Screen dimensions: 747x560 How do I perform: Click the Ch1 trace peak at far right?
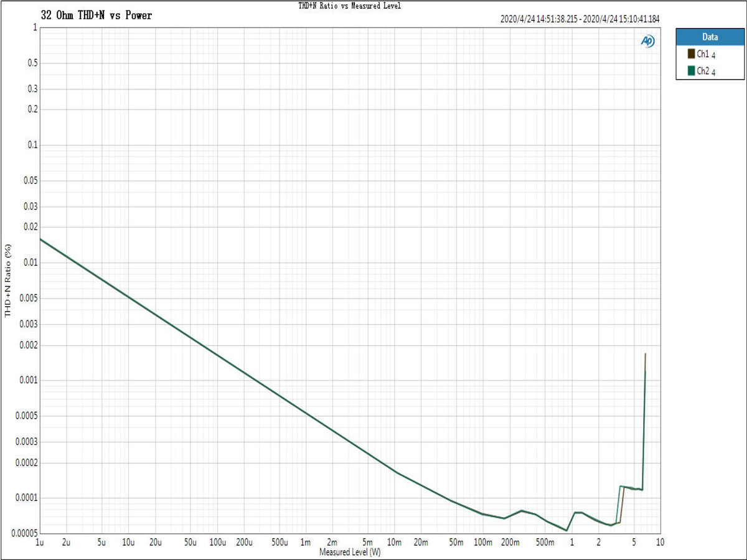coord(646,354)
